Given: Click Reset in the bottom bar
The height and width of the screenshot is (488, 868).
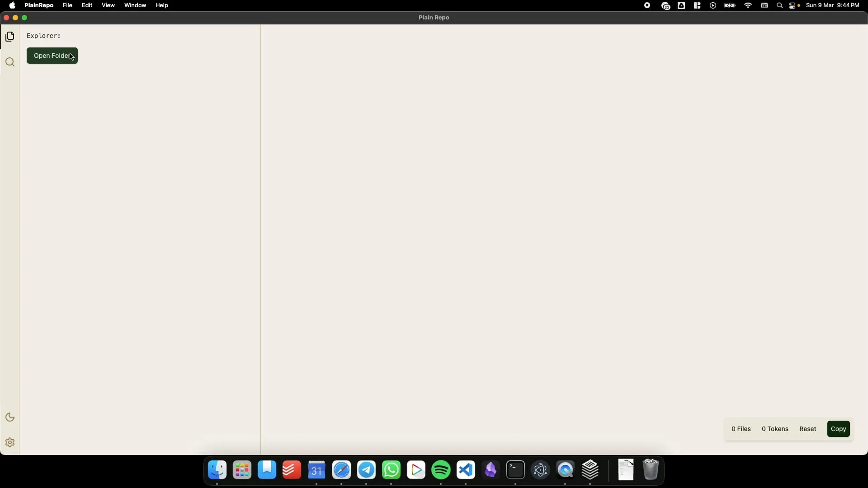Looking at the screenshot, I should (808, 429).
